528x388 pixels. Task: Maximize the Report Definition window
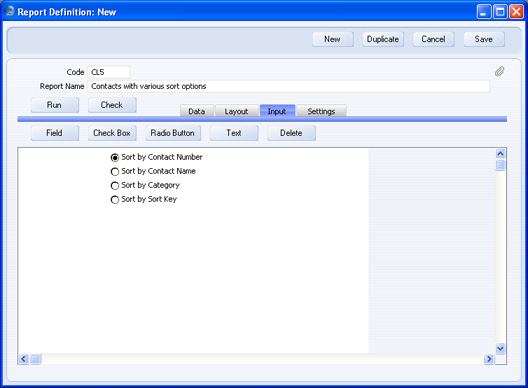tap(500, 12)
